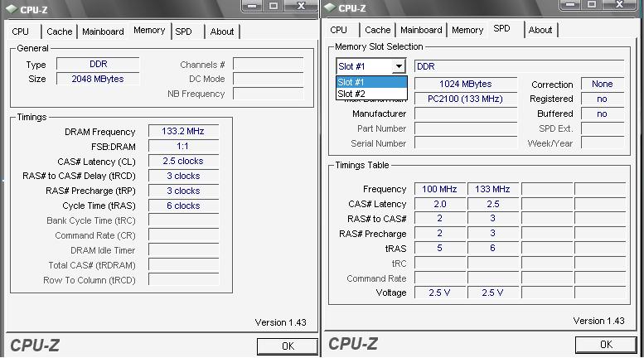644x358 pixels.
Task: Click tRAS value 6 in Timings Table
Action: 493,248
